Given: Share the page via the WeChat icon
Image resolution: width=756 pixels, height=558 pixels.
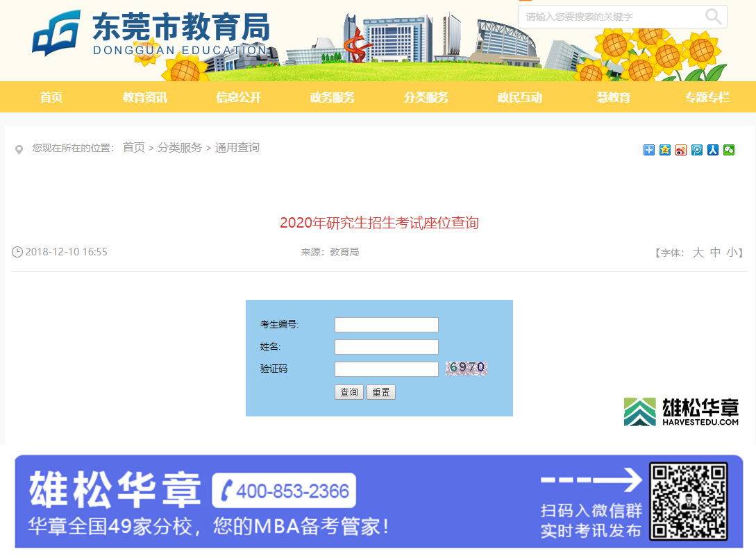Looking at the screenshot, I should pos(728,149).
